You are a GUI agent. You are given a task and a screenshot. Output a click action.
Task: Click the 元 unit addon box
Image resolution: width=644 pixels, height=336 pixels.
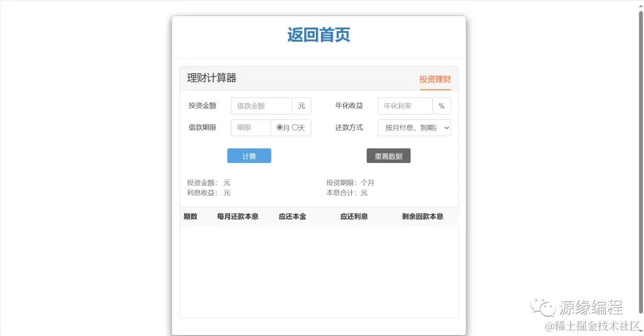pos(302,106)
